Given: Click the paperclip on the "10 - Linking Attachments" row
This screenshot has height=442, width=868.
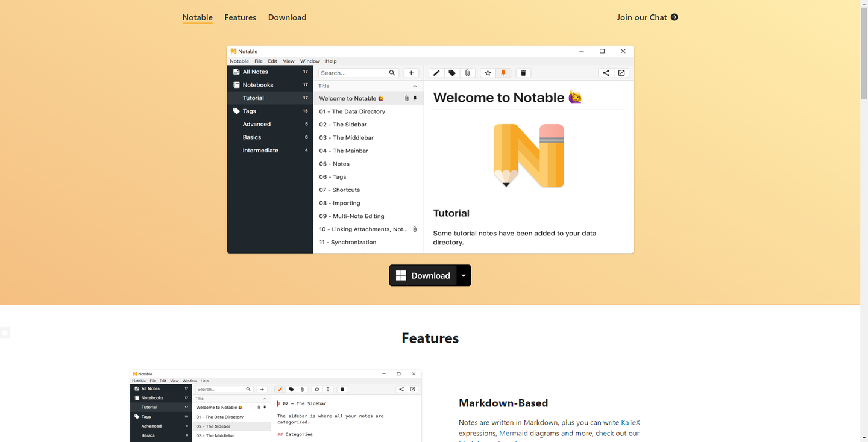Looking at the screenshot, I should pos(415,229).
